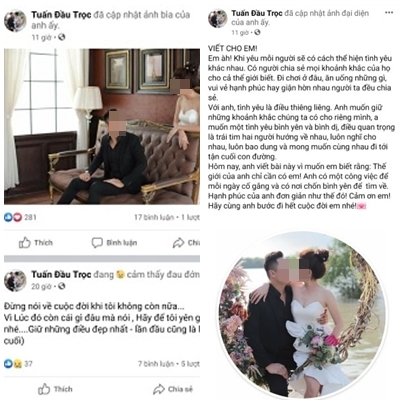
Task: Click the globe privacy icon on the right post
Action: (257, 32)
